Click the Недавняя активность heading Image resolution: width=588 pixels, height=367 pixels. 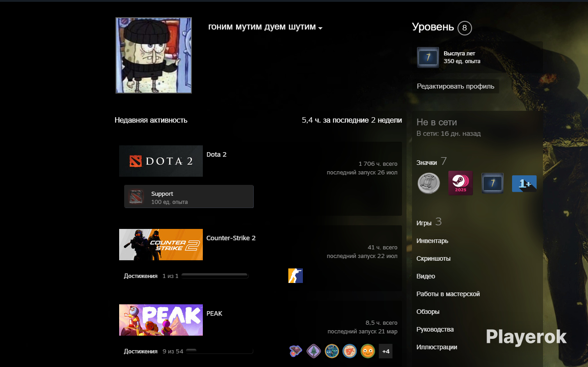151,120
